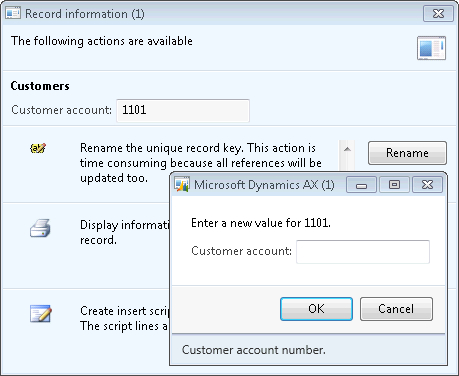The height and width of the screenshot is (376, 459).
Task: Click the form layout icon at top right
Action: pos(432,48)
